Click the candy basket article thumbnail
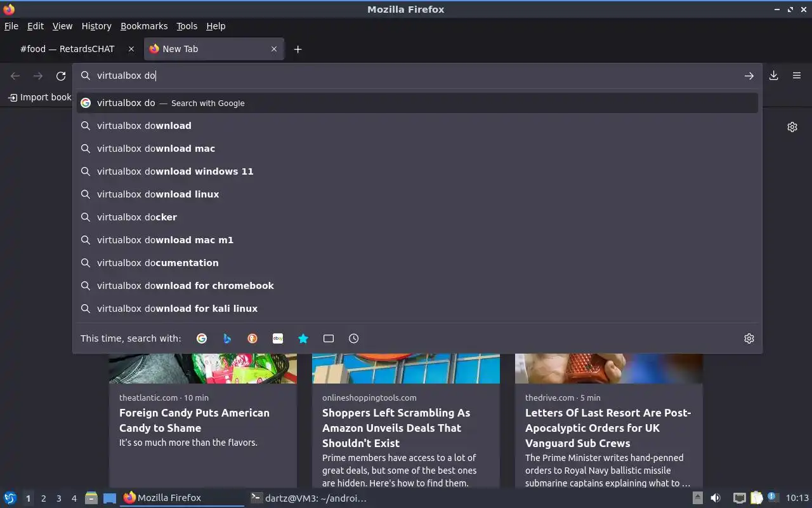Image resolution: width=812 pixels, height=508 pixels. [x=203, y=368]
